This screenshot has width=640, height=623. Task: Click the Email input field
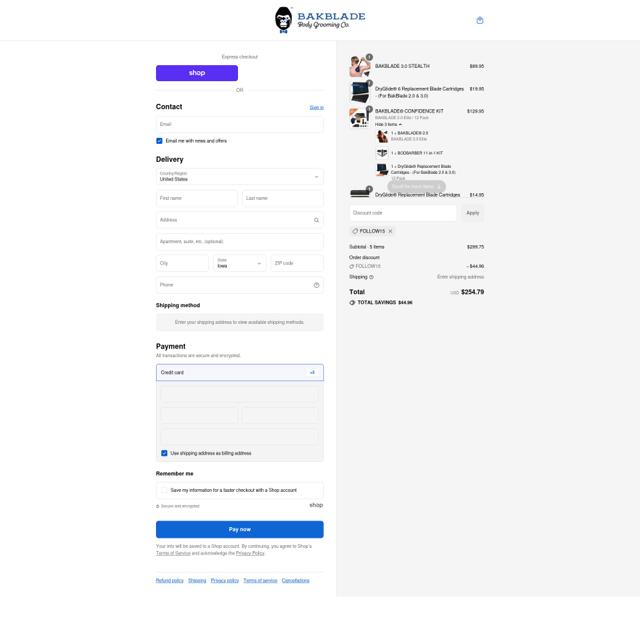(240, 124)
